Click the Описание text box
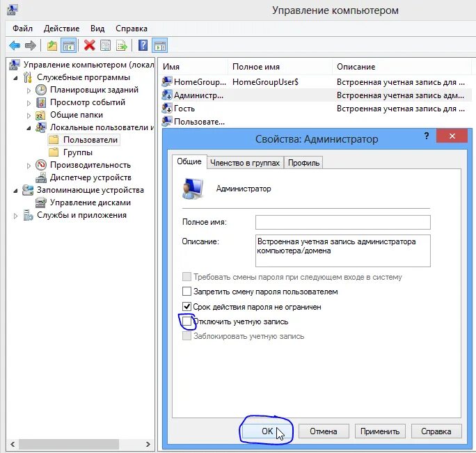The width and height of the screenshot is (476, 453). 342,251
